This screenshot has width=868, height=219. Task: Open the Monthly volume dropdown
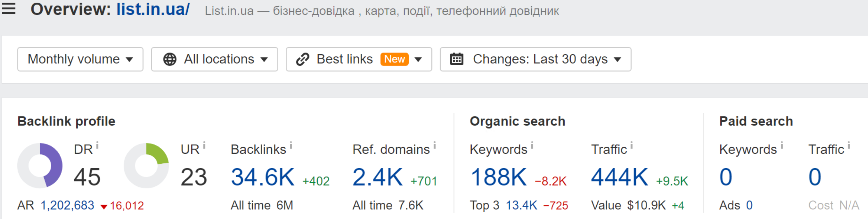[80, 59]
